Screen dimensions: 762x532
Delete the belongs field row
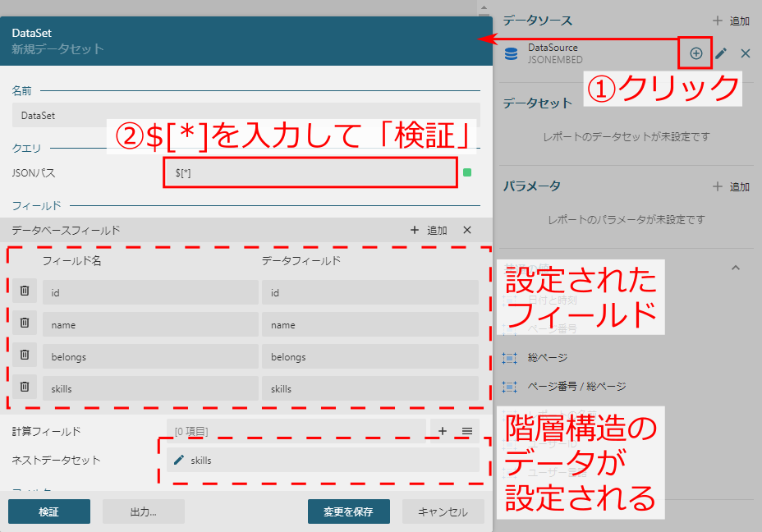(25, 355)
